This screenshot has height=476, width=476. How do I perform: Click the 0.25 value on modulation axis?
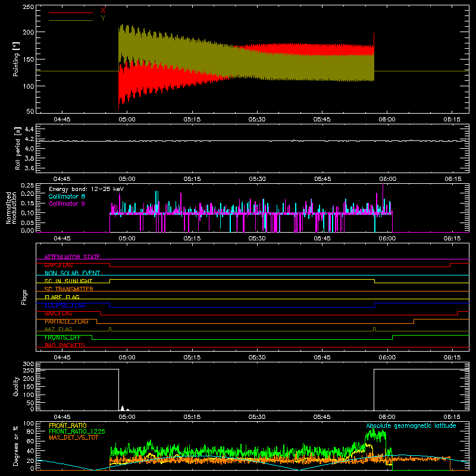click(x=28, y=186)
